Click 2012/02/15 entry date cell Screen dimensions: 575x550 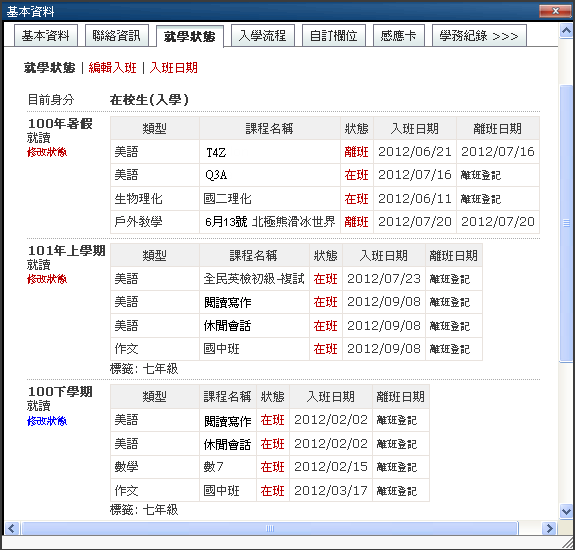(x=331, y=467)
